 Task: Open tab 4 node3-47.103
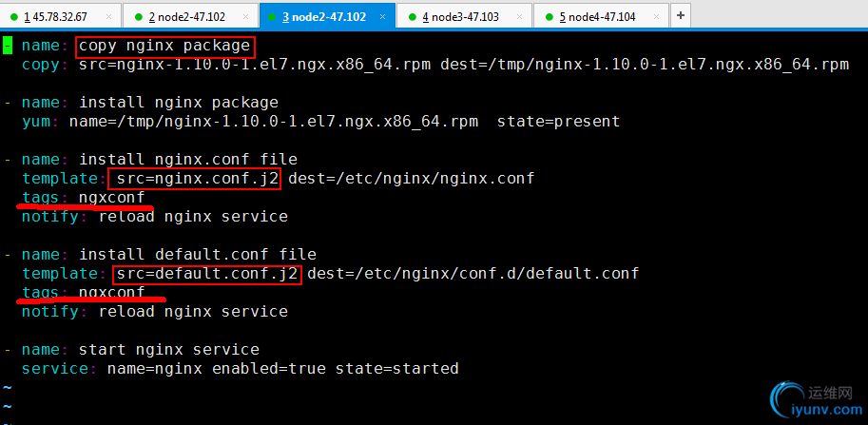[464, 16]
